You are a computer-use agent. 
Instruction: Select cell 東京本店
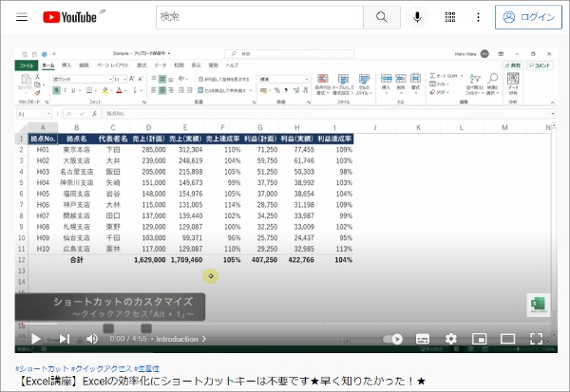click(x=77, y=150)
